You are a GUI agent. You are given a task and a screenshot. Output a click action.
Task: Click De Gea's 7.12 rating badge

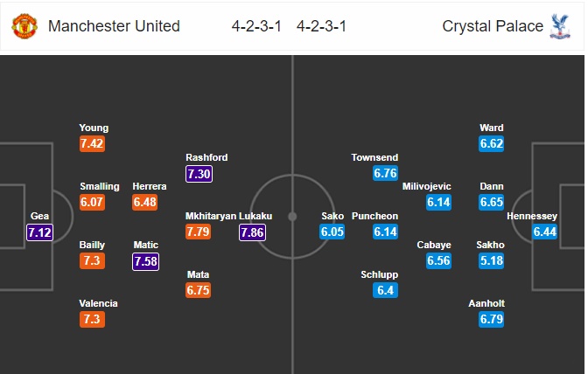click(41, 232)
